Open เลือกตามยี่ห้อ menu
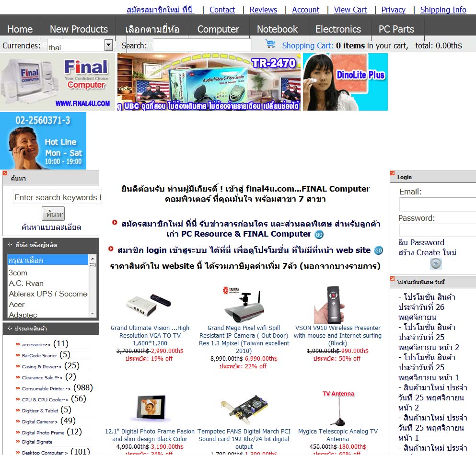Viewport: 476px width, 455px height. pyautogui.click(x=152, y=29)
